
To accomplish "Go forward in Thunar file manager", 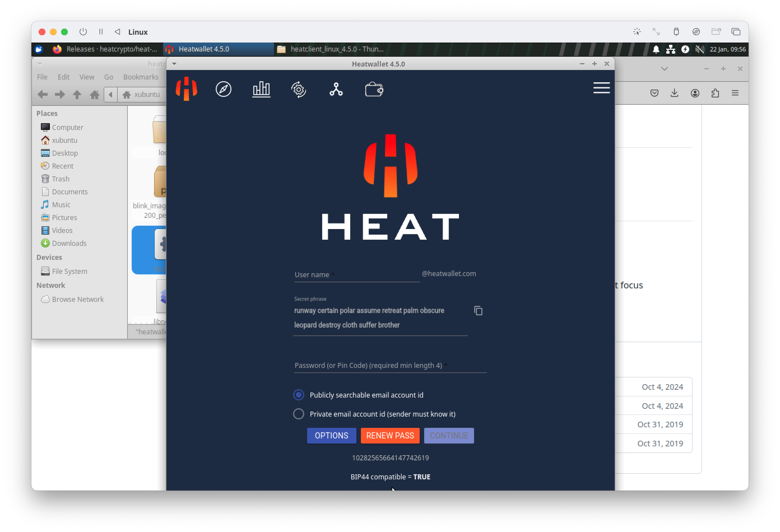I will pos(60,95).
